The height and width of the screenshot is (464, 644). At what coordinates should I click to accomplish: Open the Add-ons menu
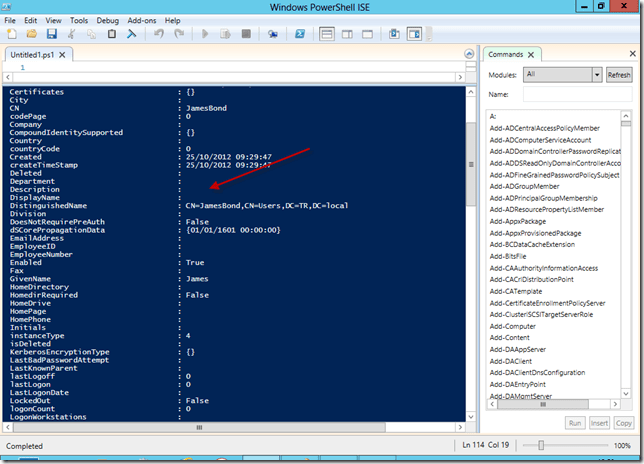pos(142,20)
